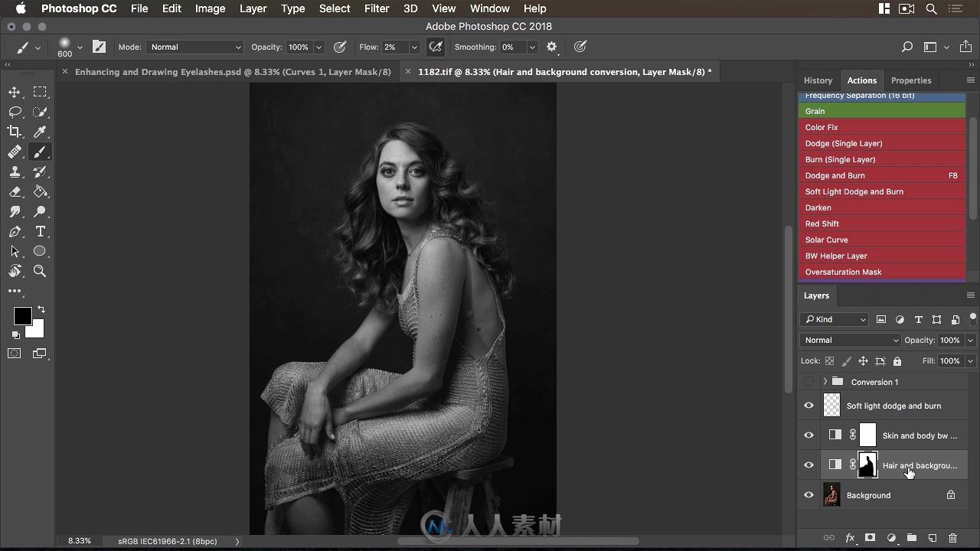Screen dimensions: 980x551
Task: Toggle Quick Mask mode
Action: click(x=15, y=354)
